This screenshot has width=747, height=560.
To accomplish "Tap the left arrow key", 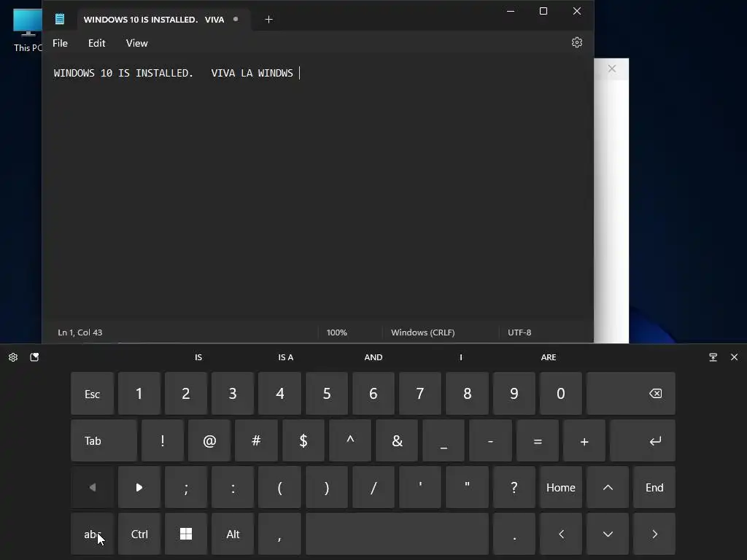I will pos(561,534).
